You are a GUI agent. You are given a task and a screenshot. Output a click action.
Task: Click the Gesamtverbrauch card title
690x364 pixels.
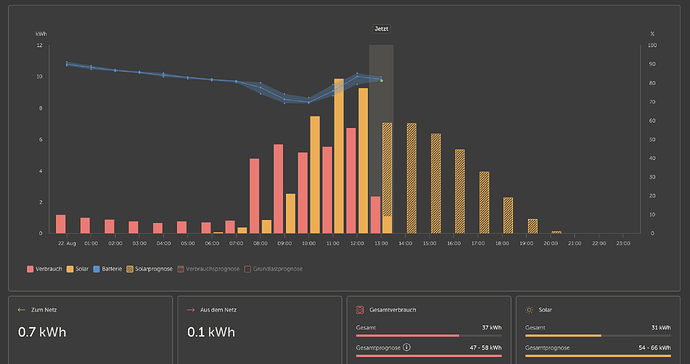[x=393, y=310]
